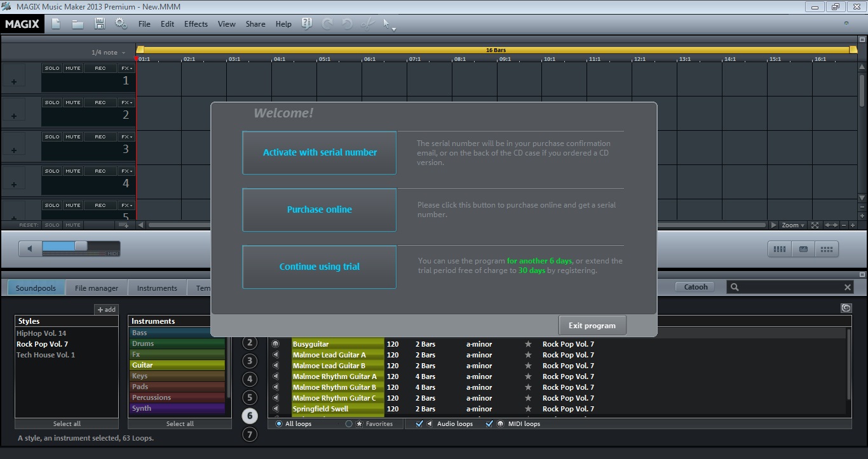Select the purple Synth instrument bar
Image resolution: width=868 pixels, height=459 pixels.
pyautogui.click(x=178, y=408)
